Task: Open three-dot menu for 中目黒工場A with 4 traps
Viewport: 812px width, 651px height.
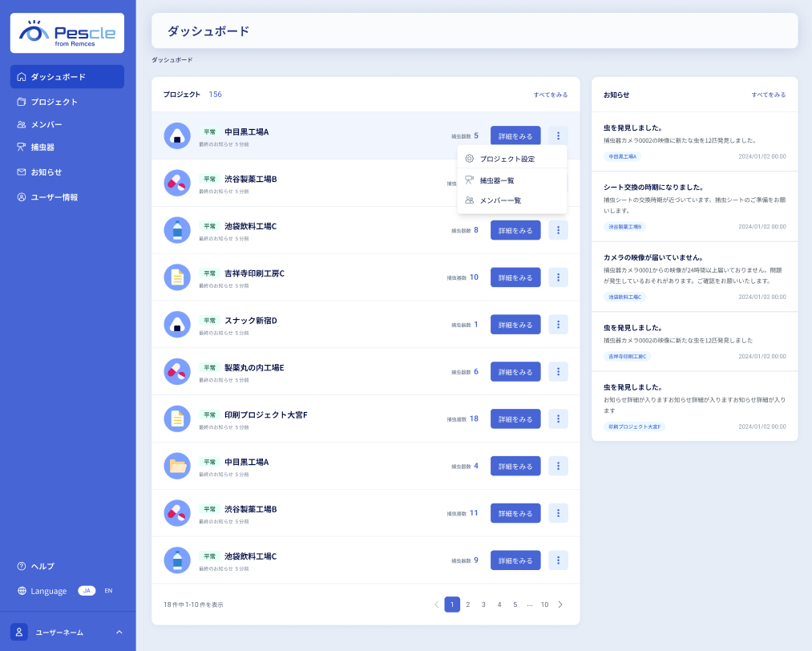Action: coord(558,466)
